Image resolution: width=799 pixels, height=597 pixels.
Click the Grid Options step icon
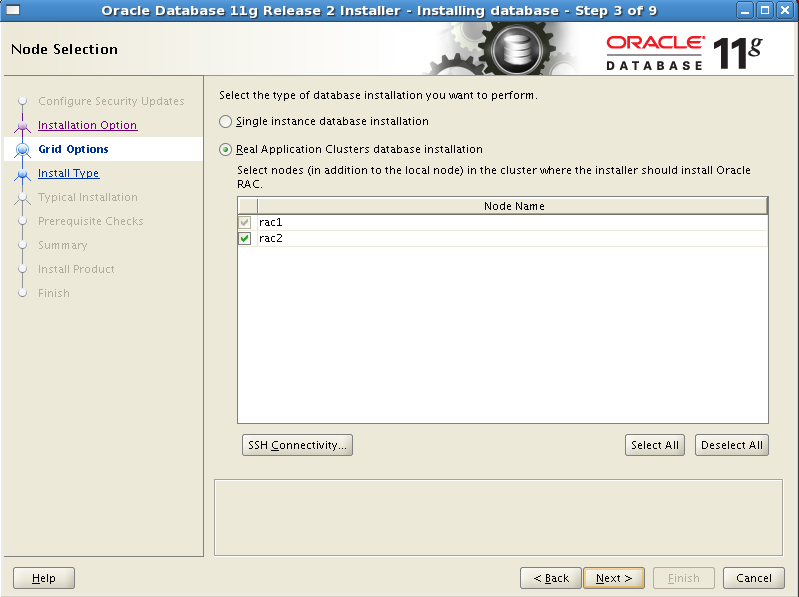[23, 150]
